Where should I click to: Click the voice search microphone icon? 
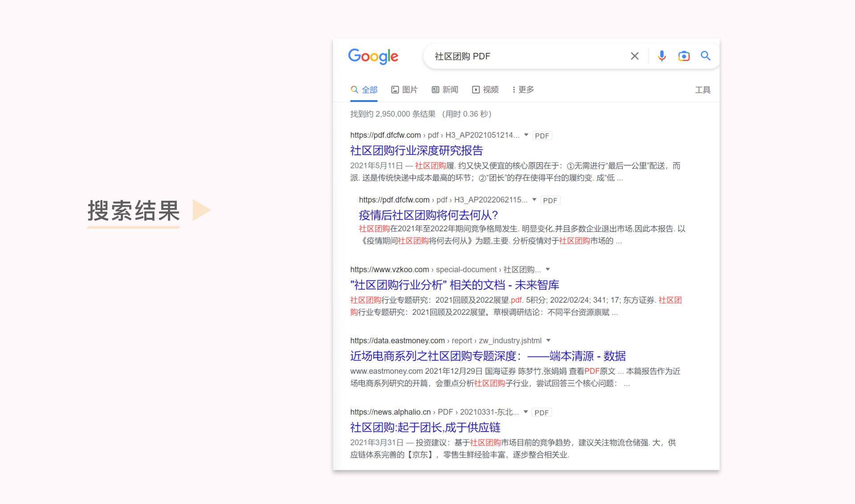[x=662, y=56]
